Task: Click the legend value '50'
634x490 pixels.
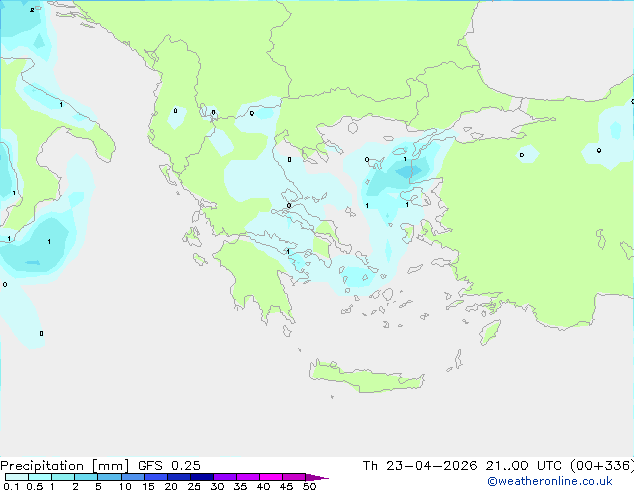Action: coord(309,486)
